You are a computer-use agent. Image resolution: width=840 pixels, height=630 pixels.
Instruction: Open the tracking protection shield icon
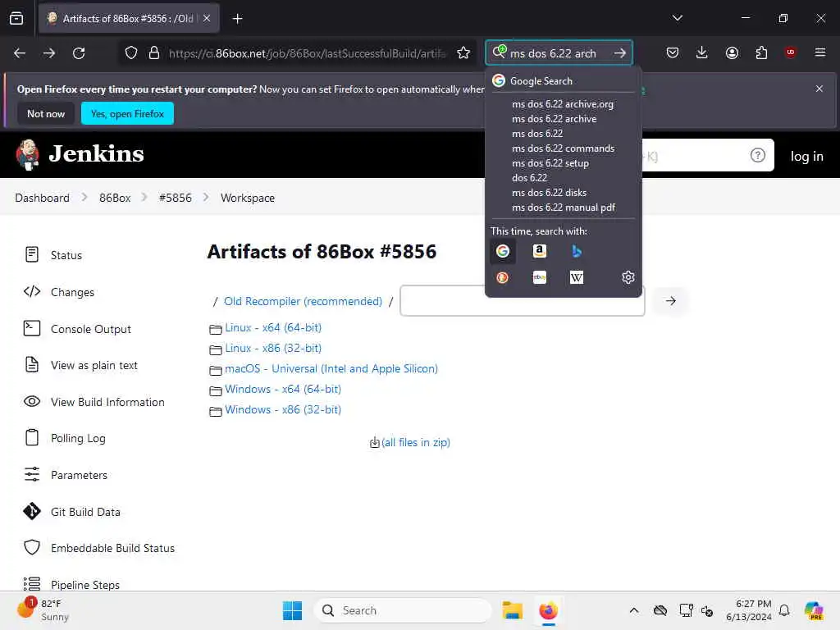click(131, 53)
